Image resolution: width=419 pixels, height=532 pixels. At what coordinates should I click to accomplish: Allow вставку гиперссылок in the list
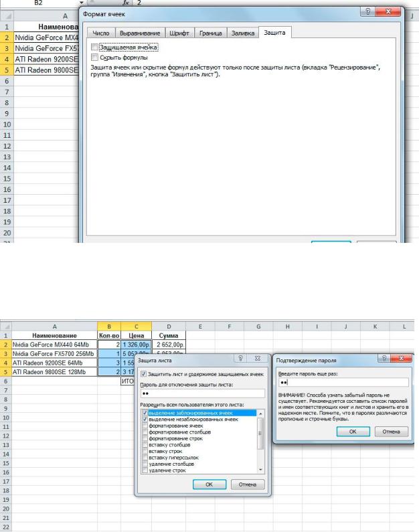145,458
